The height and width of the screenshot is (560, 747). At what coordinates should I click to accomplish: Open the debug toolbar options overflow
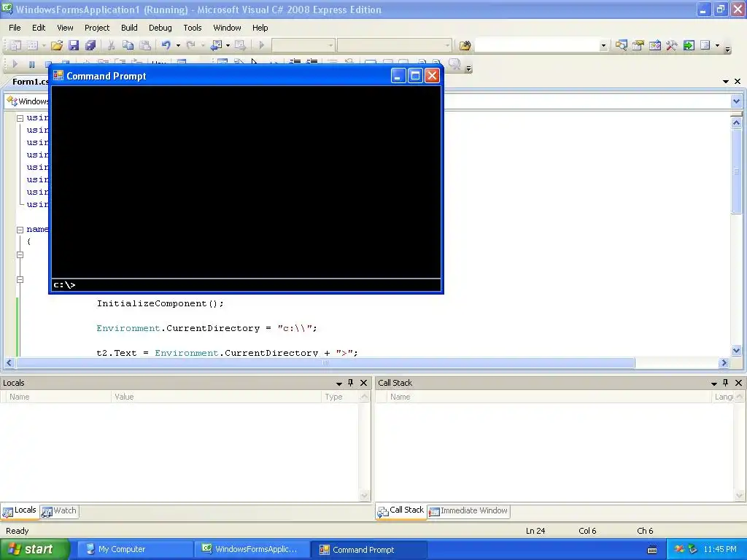[x=469, y=69]
